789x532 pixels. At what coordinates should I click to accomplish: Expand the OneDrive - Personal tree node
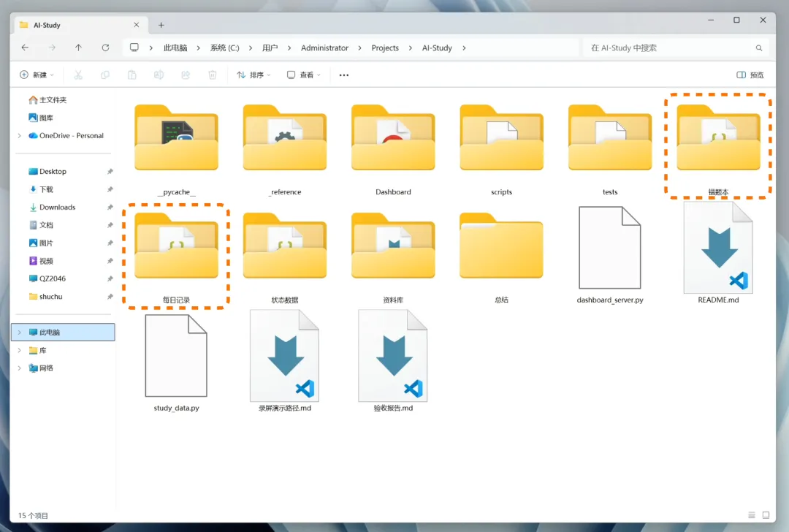tap(20, 135)
